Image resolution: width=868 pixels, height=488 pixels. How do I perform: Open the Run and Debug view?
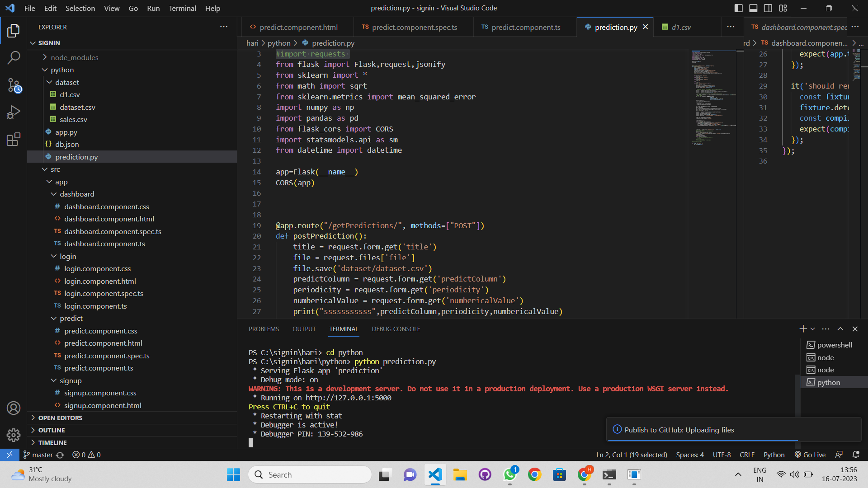14,112
